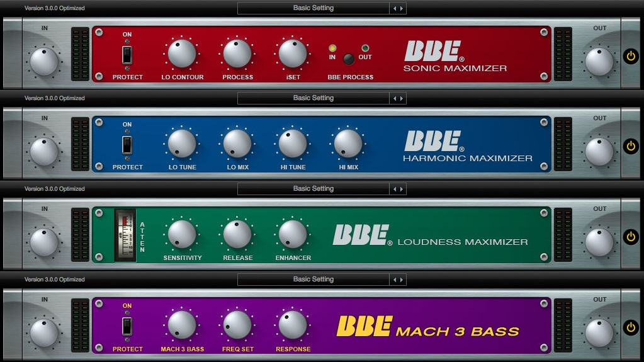Toggle Mach 3 Bass power button
The height and width of the screenshot is (362, 644).
click(631, 327)
